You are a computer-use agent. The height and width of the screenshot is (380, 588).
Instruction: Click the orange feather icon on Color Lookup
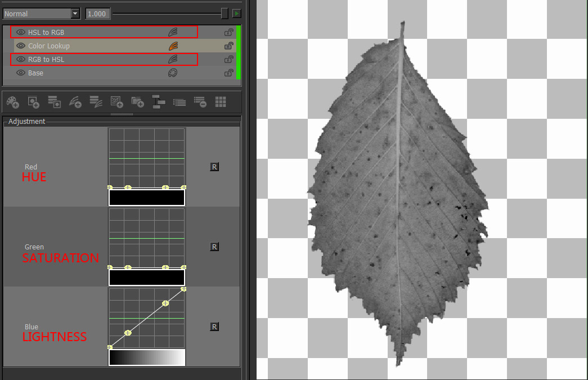click(173, 46)
